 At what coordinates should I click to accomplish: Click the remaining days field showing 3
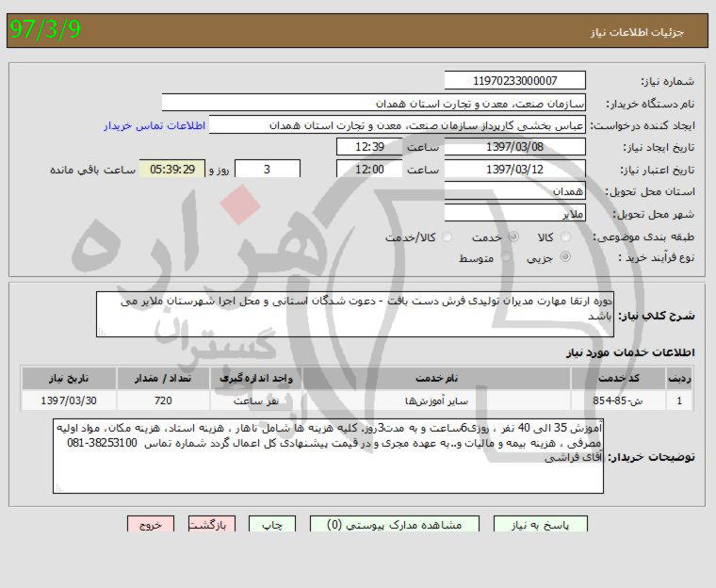[268, 169]
